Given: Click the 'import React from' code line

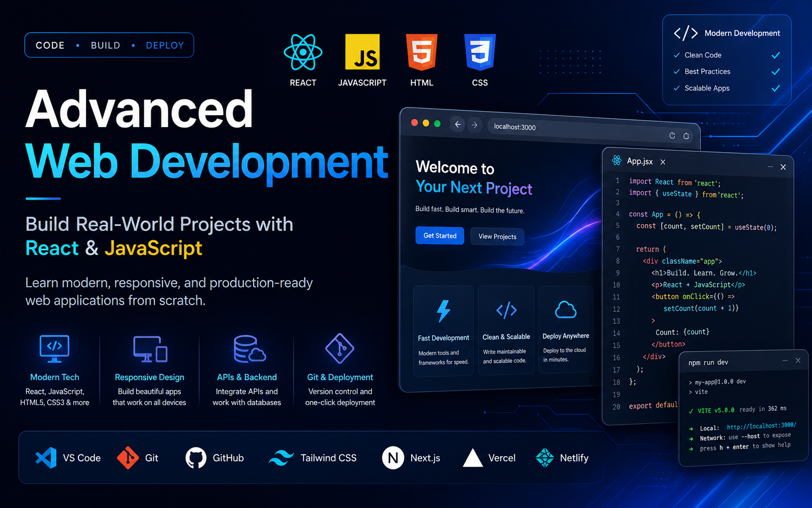Looking at the screenshot, I should pyautogui.click(x=675, y=182).
